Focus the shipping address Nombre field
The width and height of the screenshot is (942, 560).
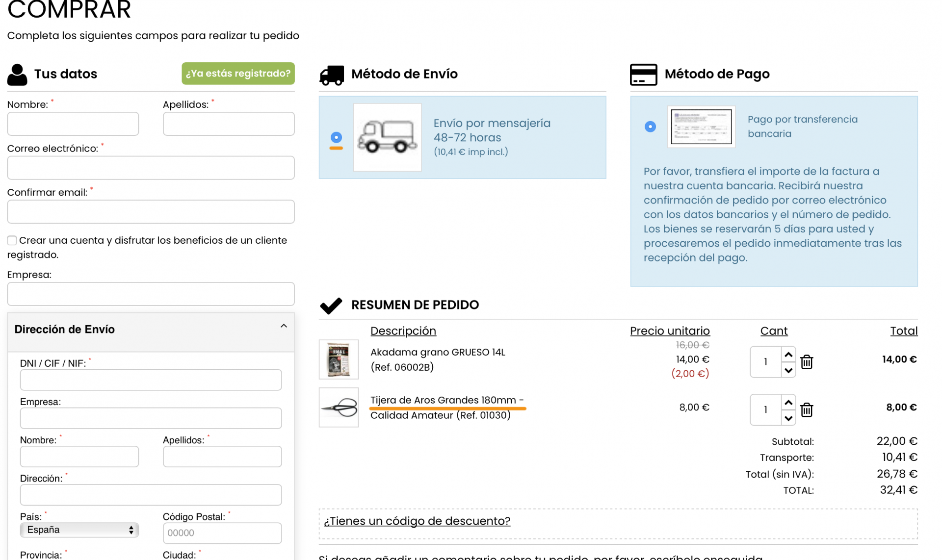coord(79,457)
